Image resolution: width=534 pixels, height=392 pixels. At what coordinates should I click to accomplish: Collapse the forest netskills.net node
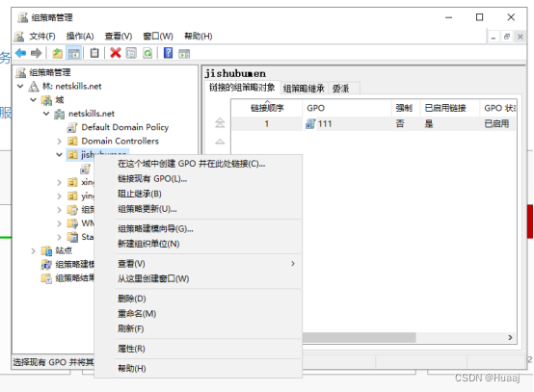point(20,87)
